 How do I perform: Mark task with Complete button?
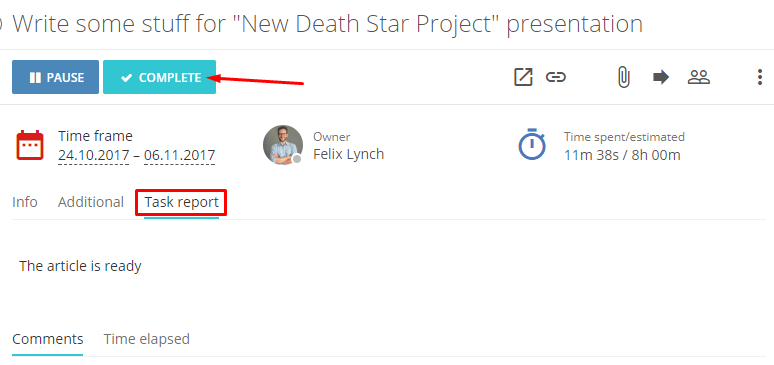[159, 77]
